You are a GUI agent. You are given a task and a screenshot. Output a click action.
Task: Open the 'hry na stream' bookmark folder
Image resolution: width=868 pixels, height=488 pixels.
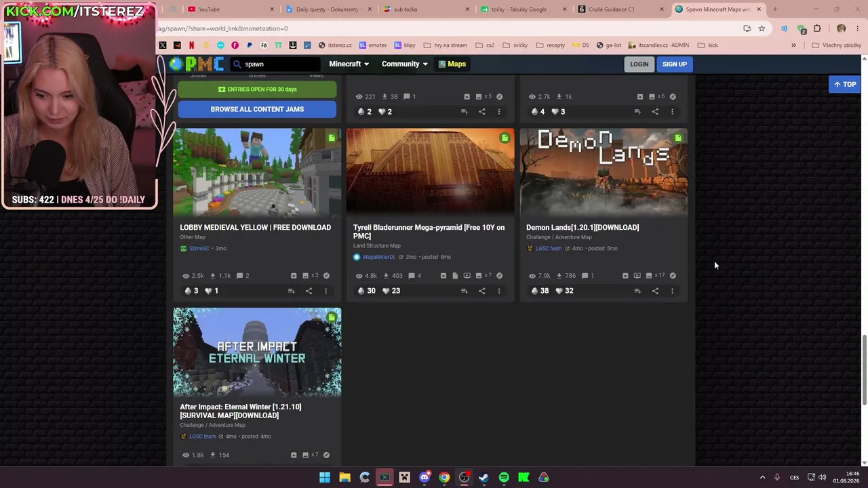446,45
